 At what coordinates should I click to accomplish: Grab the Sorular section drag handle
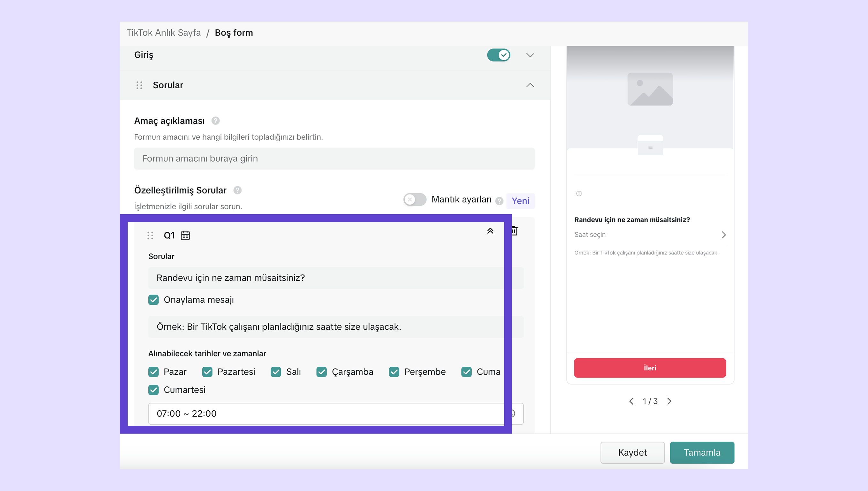[x=139, y=85]
